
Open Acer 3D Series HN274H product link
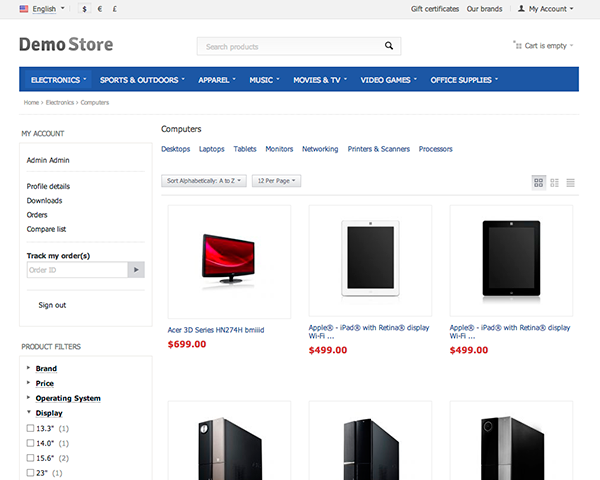[216, 330]
